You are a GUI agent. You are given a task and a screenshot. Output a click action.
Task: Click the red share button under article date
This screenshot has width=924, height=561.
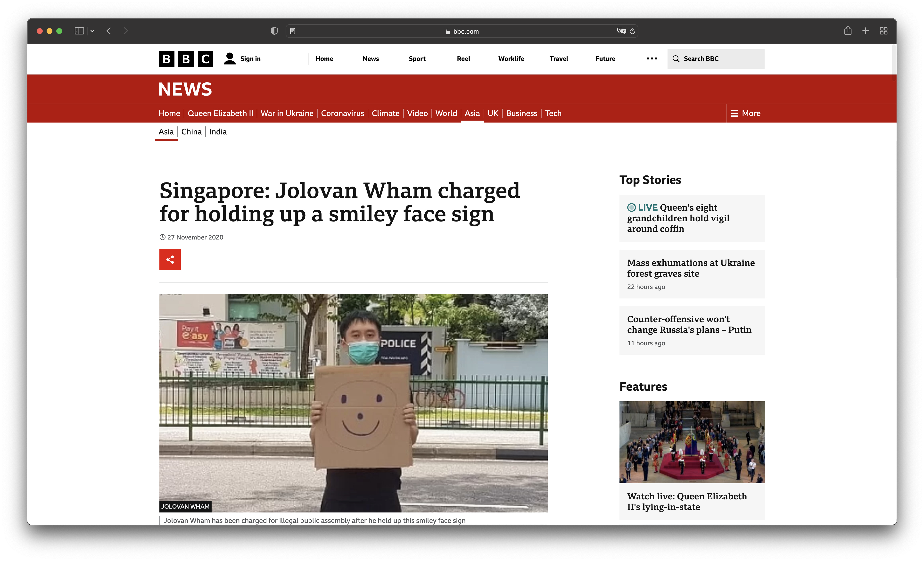pos(170,259)
